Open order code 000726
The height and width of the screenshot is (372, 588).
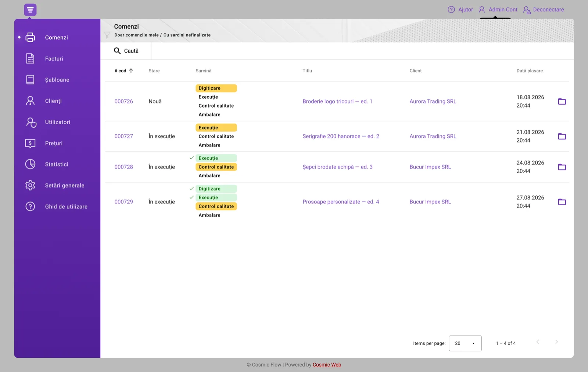[x=123, y=101]
